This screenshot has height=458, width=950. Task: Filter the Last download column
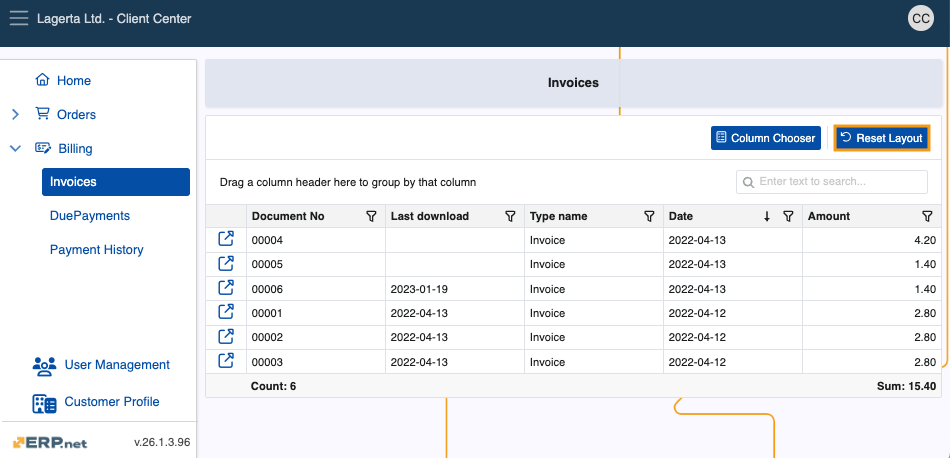click(510, 216)
